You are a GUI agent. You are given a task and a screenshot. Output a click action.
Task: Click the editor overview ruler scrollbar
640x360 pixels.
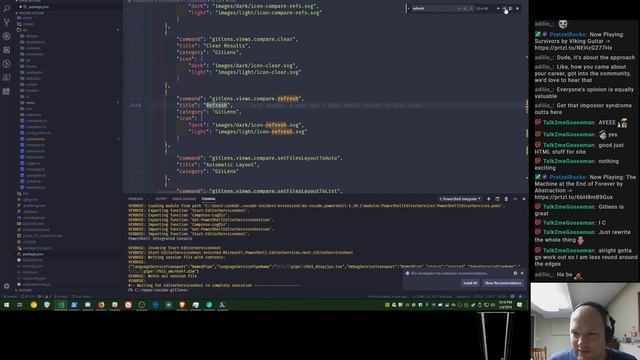(526, 98)
